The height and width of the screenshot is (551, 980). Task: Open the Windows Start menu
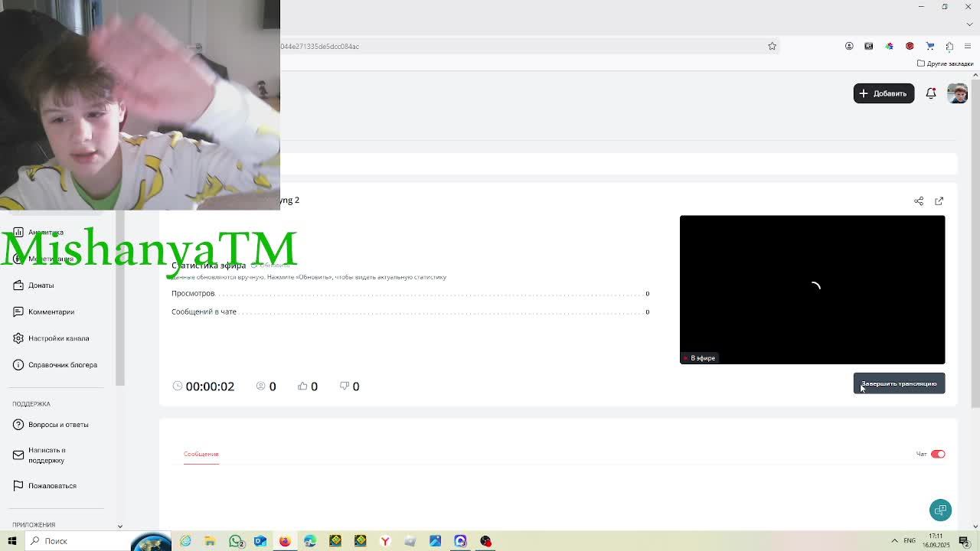click(12, 541)
